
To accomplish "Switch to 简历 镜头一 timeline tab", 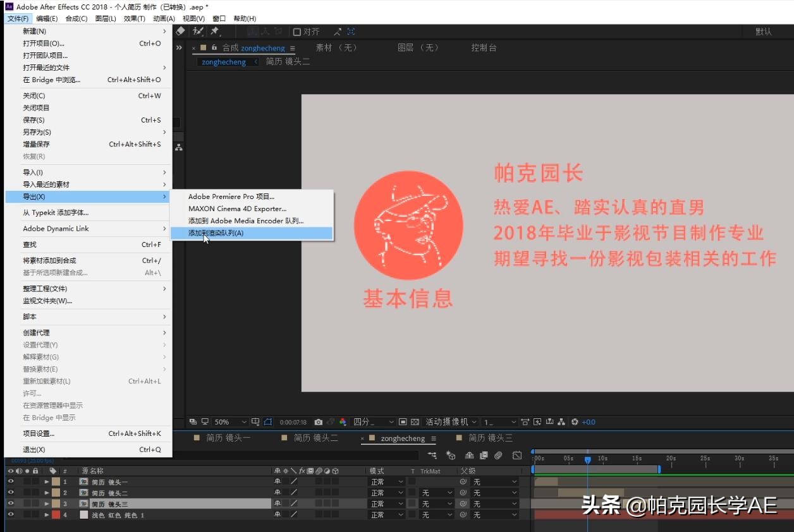I will coord(228,438).
